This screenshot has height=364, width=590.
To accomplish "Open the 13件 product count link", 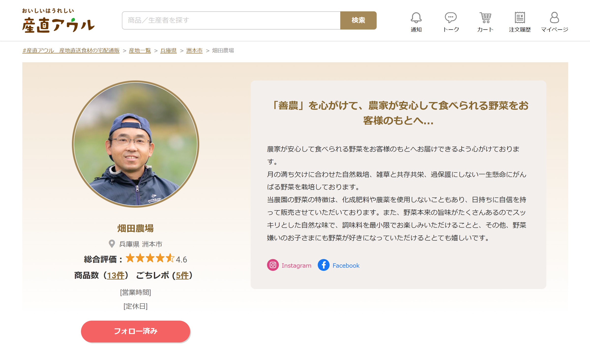I will point(116,275).
